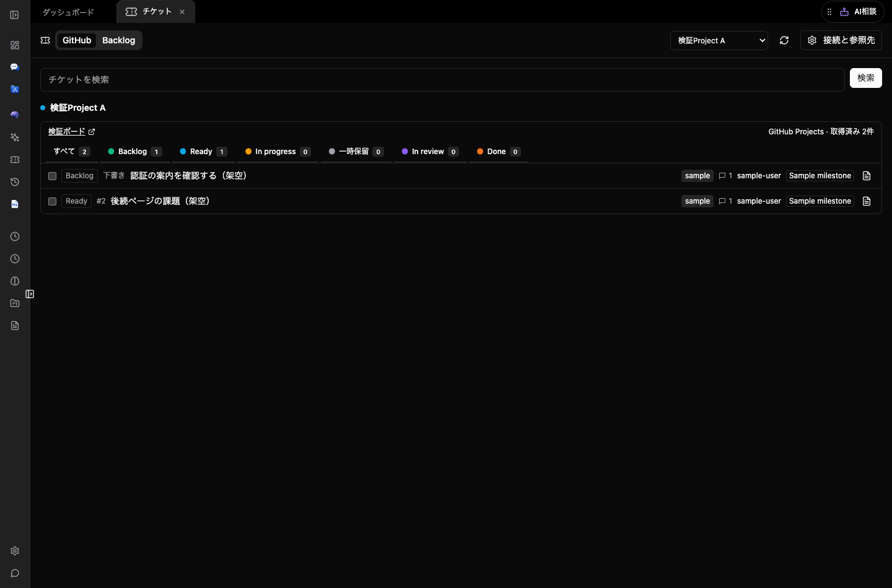Click the sample label on 認証の案内 row
This screenshot has width=892, height=588.
(697, 176)
